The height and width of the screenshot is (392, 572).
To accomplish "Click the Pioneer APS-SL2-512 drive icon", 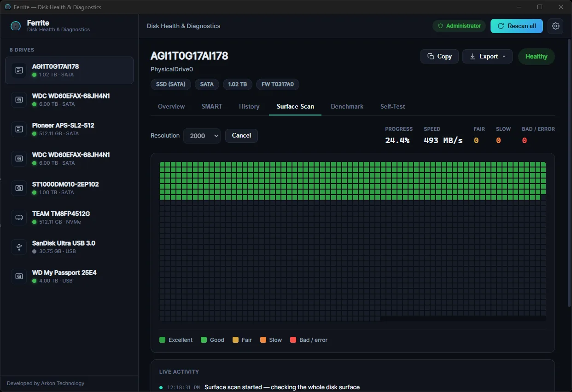I will tap(19, 129).
